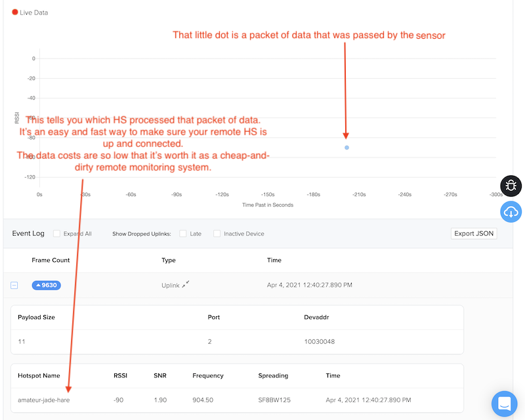Toggle the Late dropped uplinks checkbox
525x420 pixels.
tap(183, 234)
